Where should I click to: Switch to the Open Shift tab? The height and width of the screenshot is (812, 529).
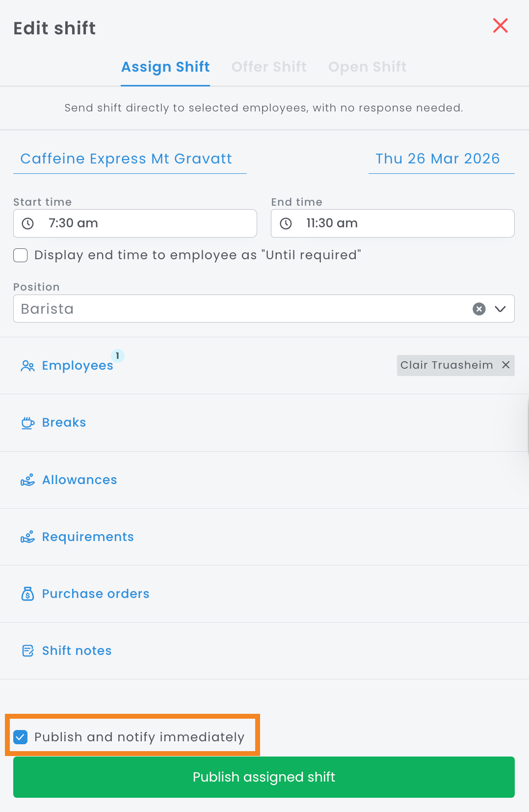point(367,67)
